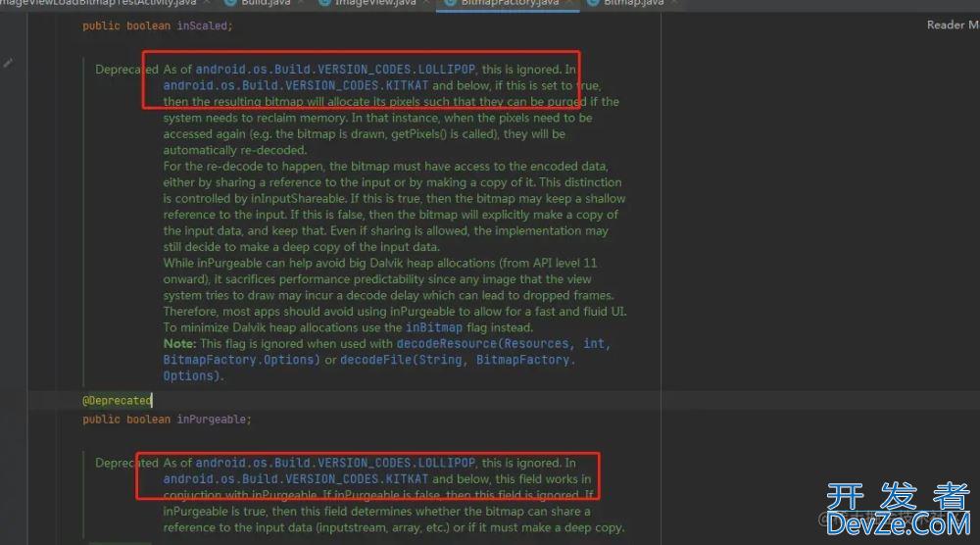Viewport: 980px width, 545px height.
Task: Open VERSION_CODES.KITKAT link before 'if this is set to true'
Action: 296,85
